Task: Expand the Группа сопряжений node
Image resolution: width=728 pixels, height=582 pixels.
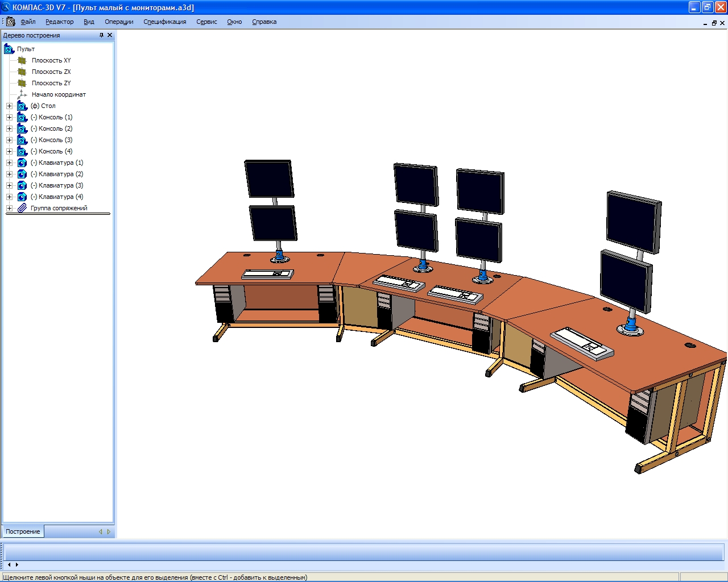Action: tap(9, 208)
